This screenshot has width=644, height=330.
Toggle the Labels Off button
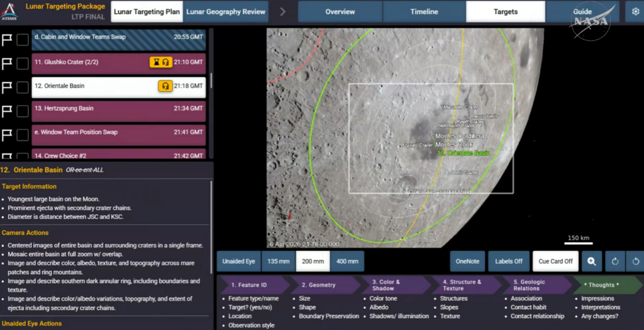(x=509, y=261)
